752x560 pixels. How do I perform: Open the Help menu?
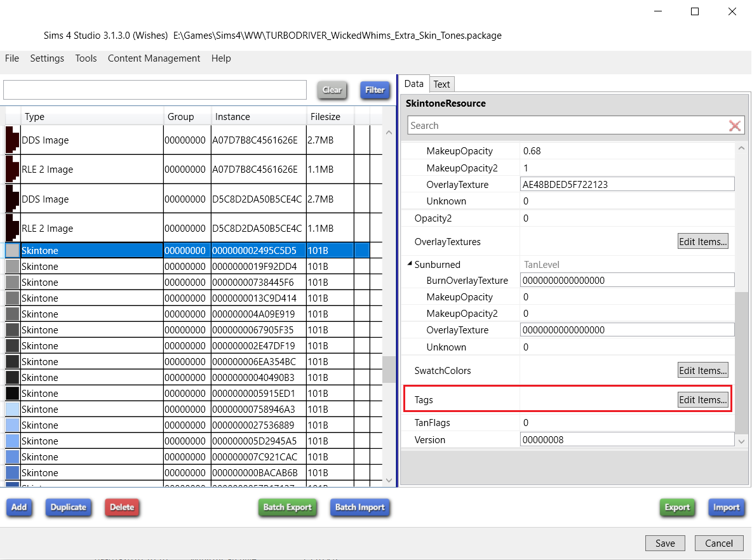(221, 58)
